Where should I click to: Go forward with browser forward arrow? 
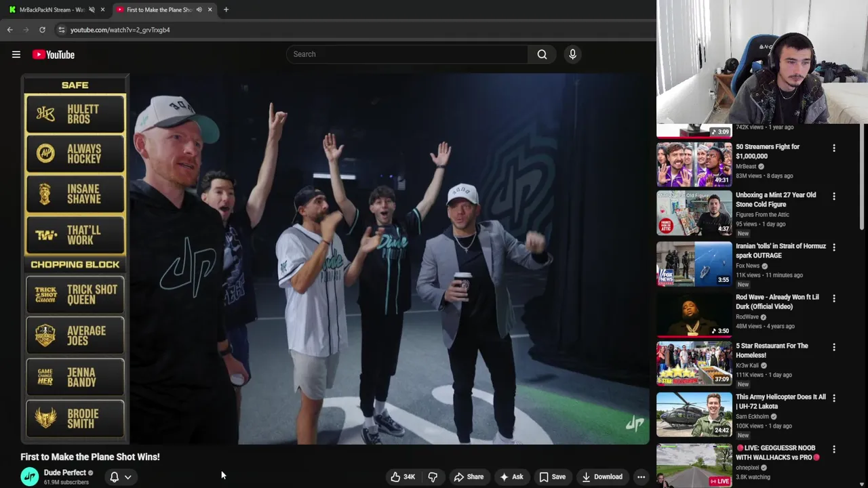click(x=26, y=30)
